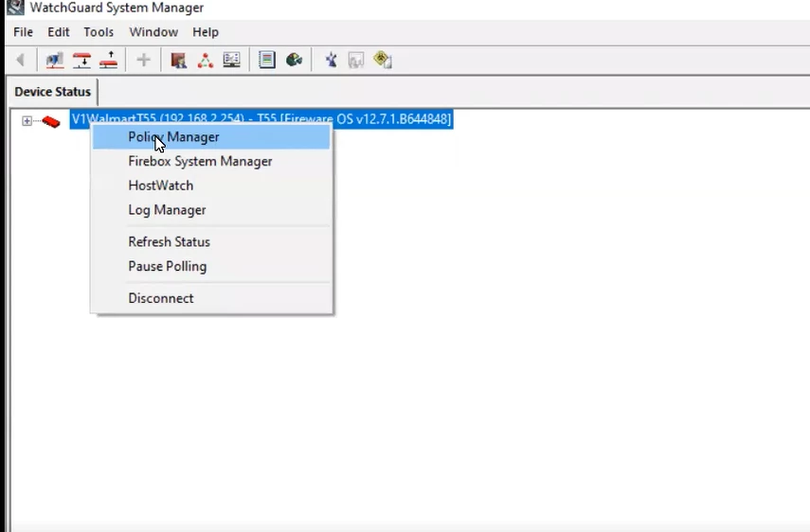
Task: Open the Help menu
Action: pos(206,32)
